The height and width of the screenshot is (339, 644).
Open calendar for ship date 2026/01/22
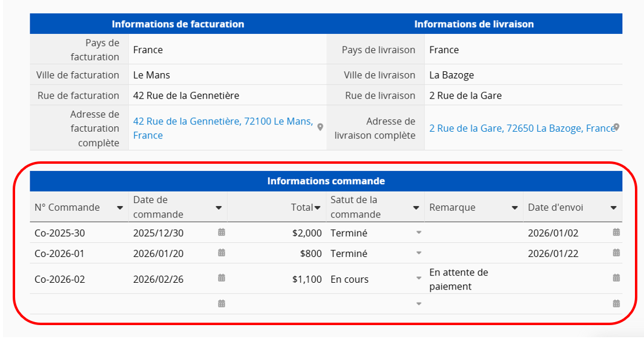[616, 253]
